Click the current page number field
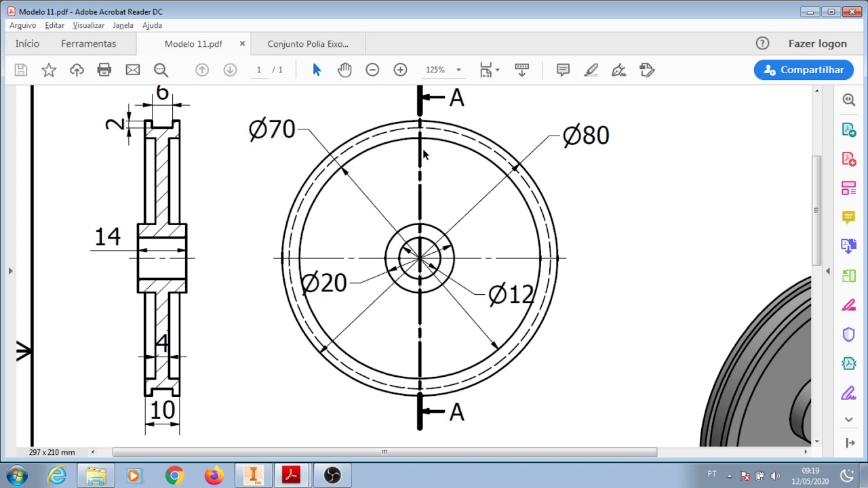868x488 pixels. point(259,70)
